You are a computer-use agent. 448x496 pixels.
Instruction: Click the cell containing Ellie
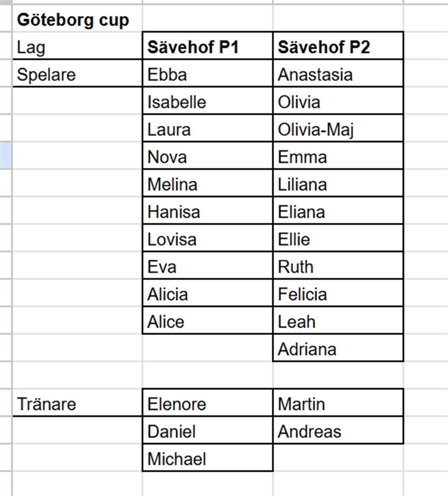338,238
